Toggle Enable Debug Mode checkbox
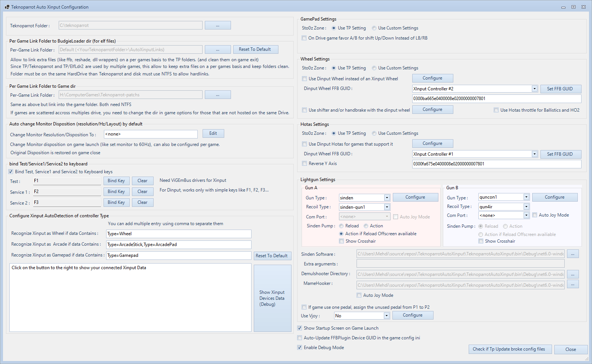592x364 pixels. pos(300,348)
